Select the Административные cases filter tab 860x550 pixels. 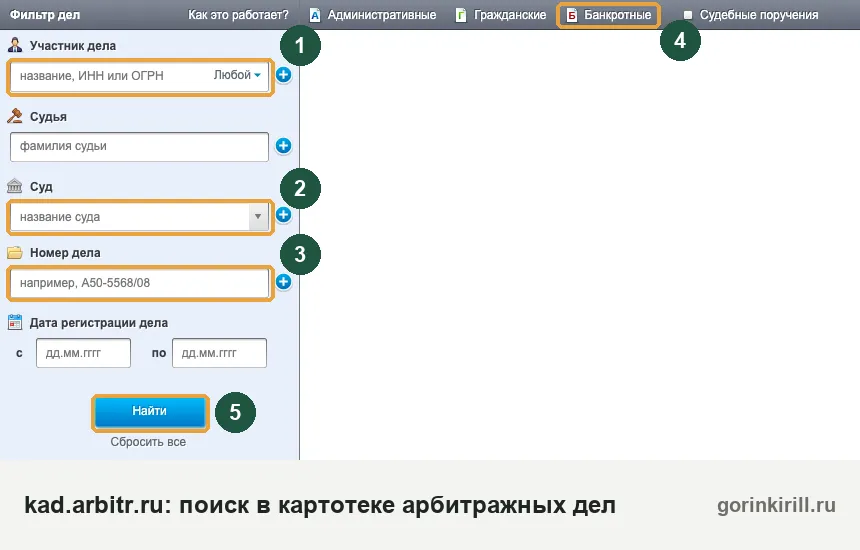coord(373,15)
